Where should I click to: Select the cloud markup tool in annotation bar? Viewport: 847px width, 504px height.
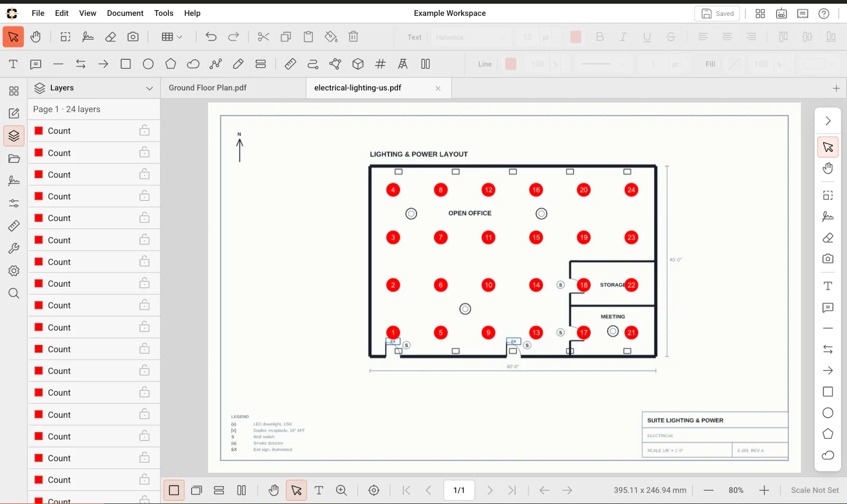point(193,64)
